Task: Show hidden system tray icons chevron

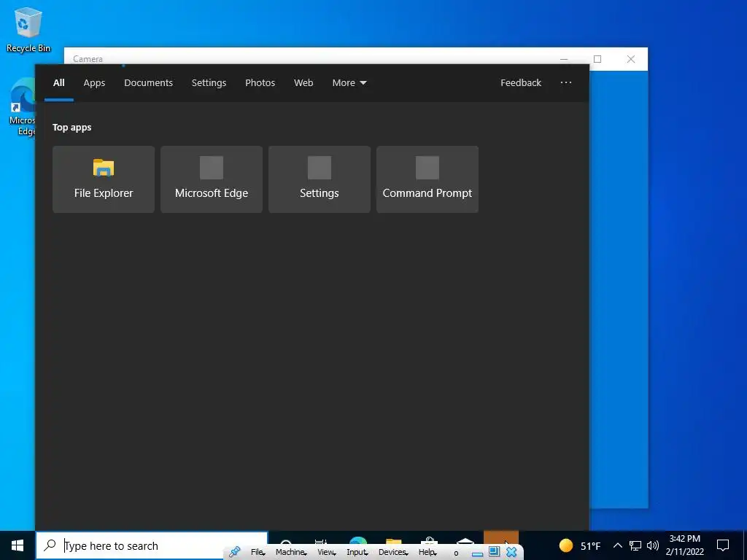Action: coord(617,545)
